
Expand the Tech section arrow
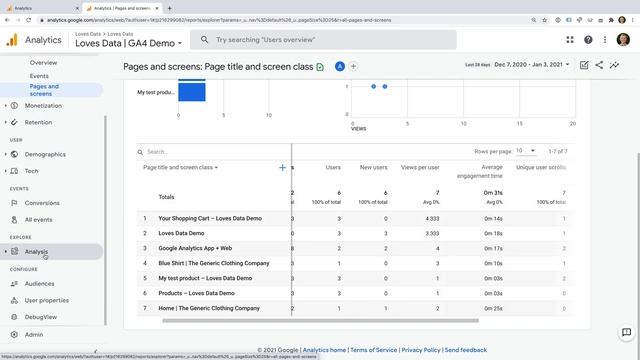(6, 171)
